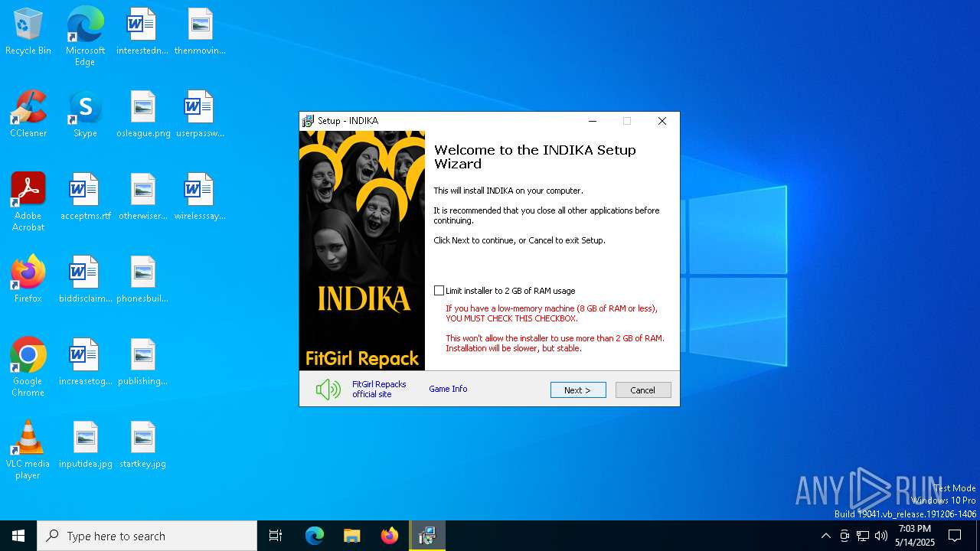Image resolution: width=980 pixels, height=551 pixels.
Task: Cancel the INDIKA setup
Action: pyautogui.click(x=643, y=390)
